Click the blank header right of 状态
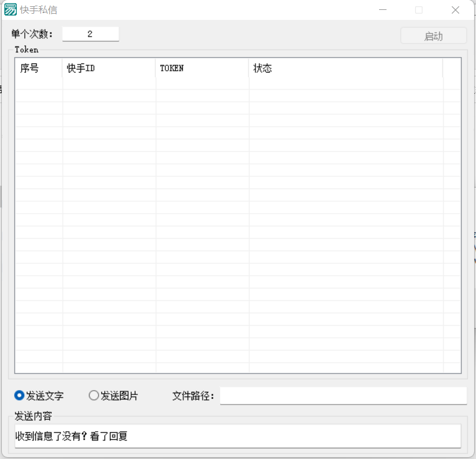This screenshot has width=476, height=459. click(452, 68)
